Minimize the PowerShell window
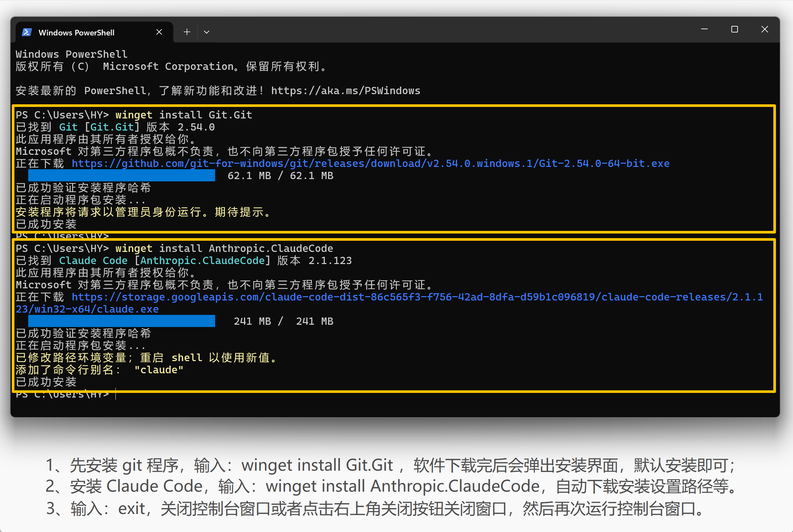 tap(704, 30)
